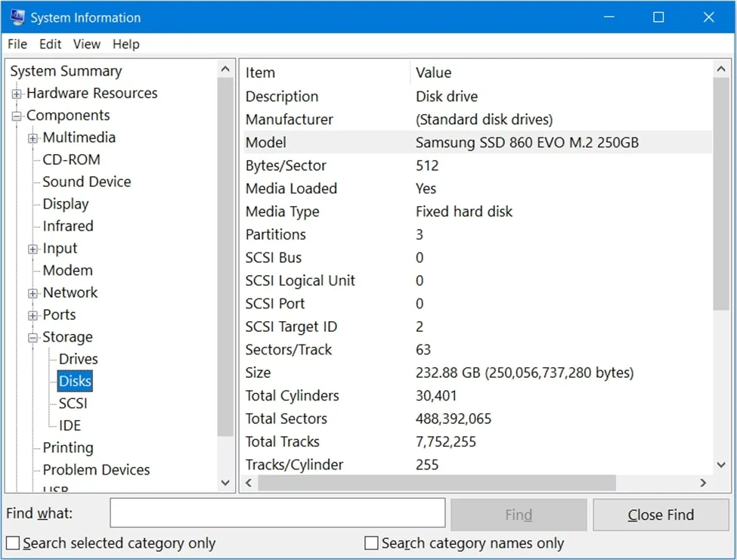The image size is (737, 560).
Task: Maximize the System Information window
Action: point(659,17)
